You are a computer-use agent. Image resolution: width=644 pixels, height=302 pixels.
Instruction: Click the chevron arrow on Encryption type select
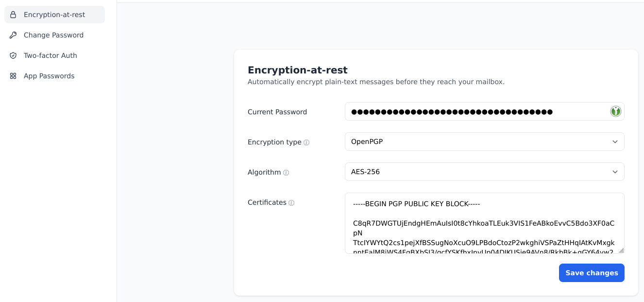coord(615,142)
